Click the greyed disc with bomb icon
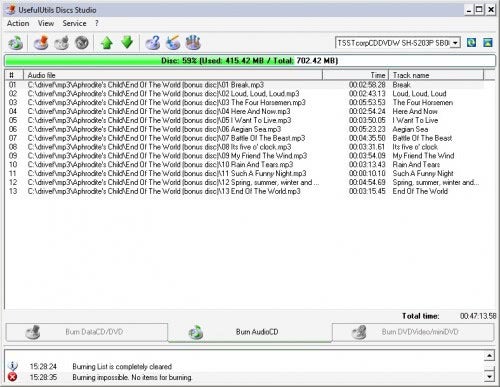 pyautogui.click(x=61, y=43)
